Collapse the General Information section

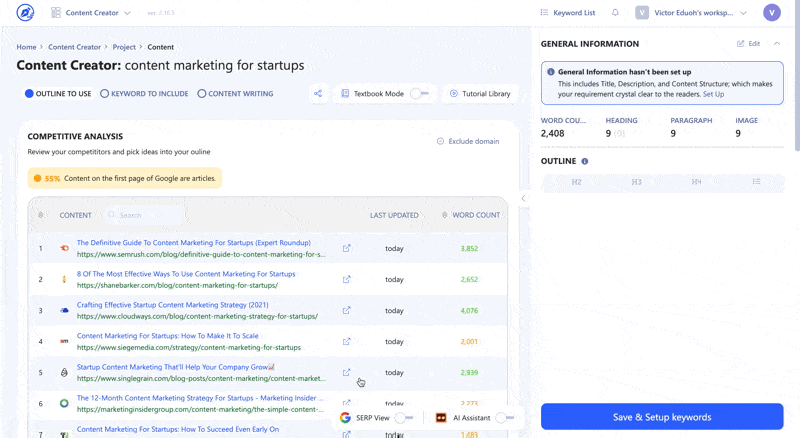(x=777, y=43)
